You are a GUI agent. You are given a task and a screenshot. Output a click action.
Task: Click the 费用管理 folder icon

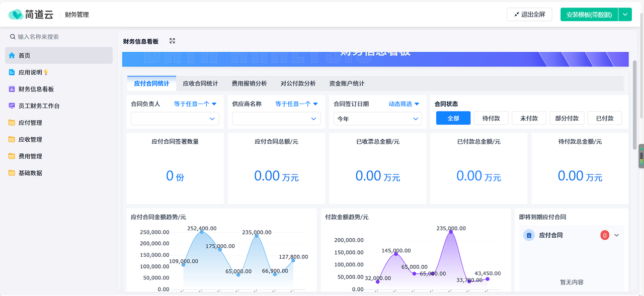pos(12,156)
